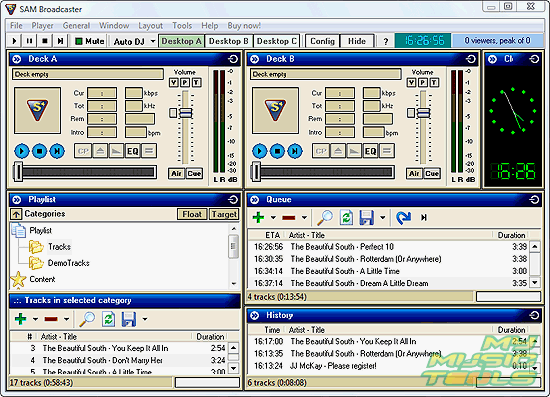Collapse the Deck B panel header arrow
The image size is (550, 397).
(x=255, y=59)
